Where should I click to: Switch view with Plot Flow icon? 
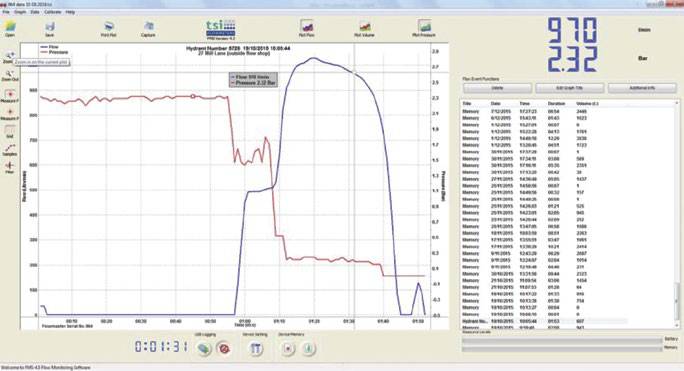307,27
